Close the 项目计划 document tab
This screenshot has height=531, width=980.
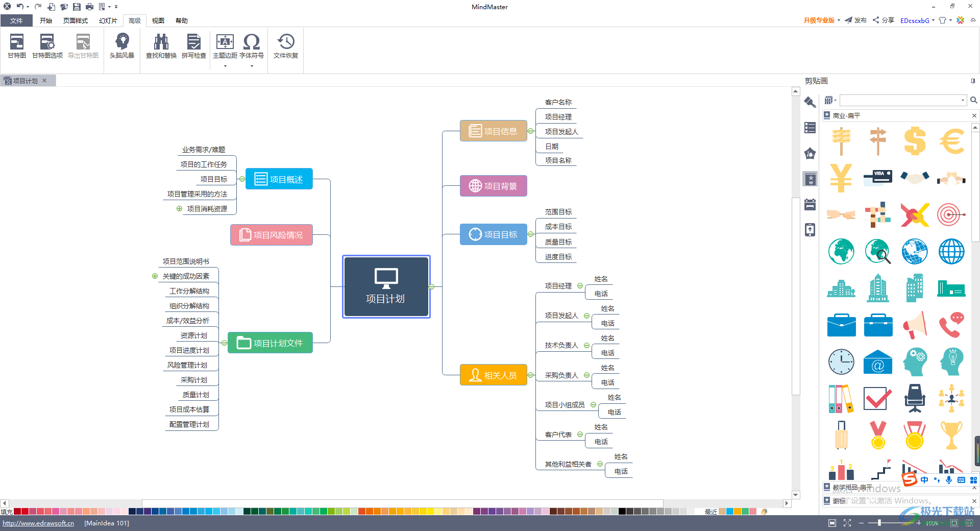click(44, 81)
